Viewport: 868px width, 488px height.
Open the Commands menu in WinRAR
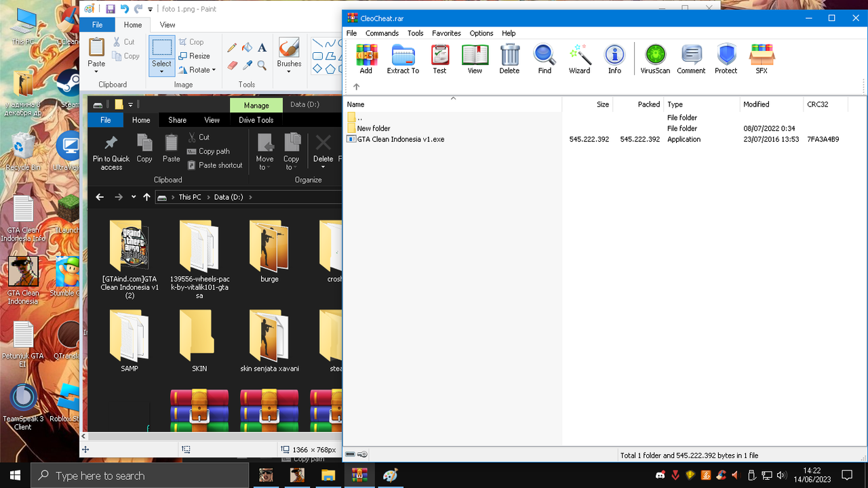click(382, 33)
